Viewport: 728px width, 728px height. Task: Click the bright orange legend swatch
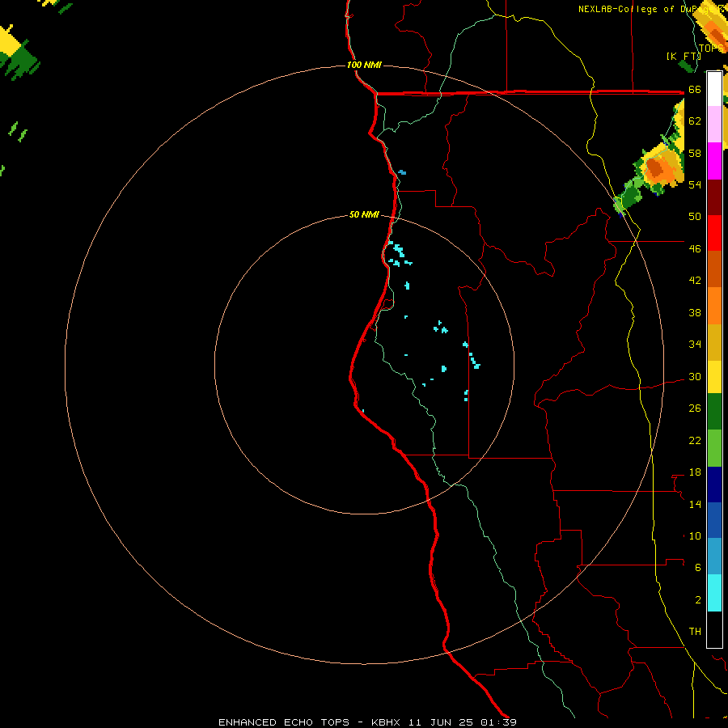(x=714, y=306)
